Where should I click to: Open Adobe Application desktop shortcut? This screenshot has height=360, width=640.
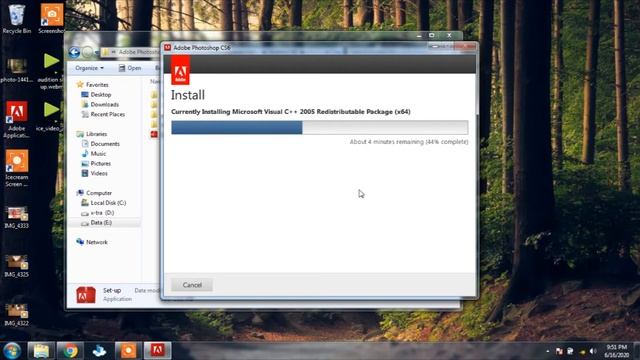[17, 119]
